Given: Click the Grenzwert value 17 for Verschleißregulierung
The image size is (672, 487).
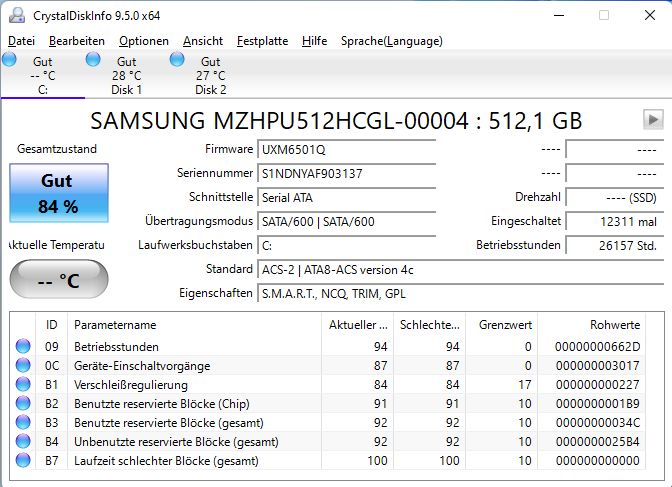Looking at the screenshot, I should pos(525,385).
